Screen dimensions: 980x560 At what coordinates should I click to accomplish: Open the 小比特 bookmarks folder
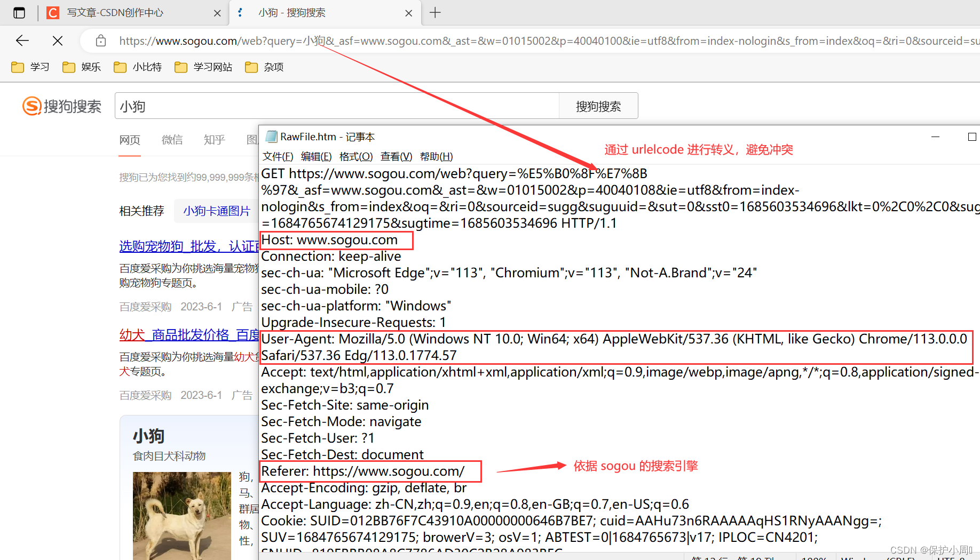pos(138,67)
